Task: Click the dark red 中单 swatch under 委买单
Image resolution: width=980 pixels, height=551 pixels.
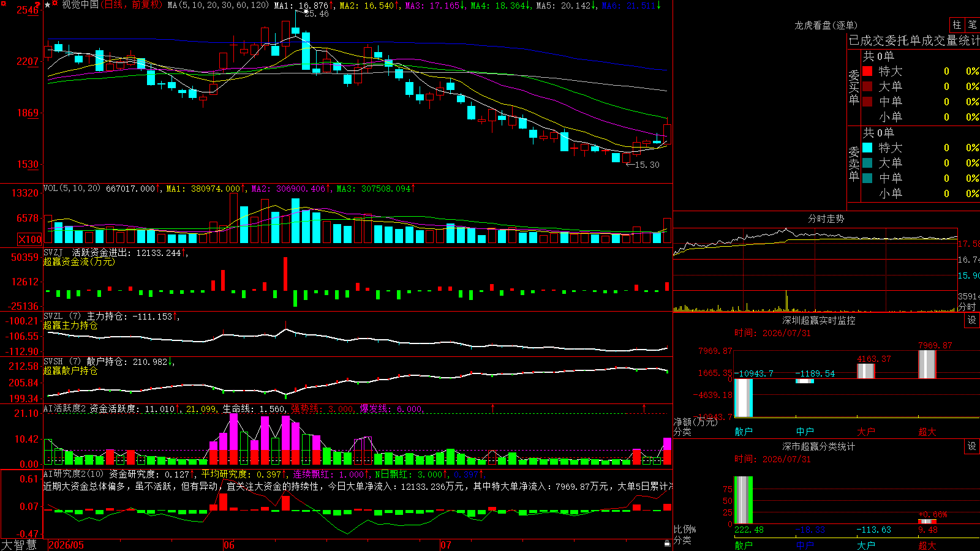Action: point(867,102)
